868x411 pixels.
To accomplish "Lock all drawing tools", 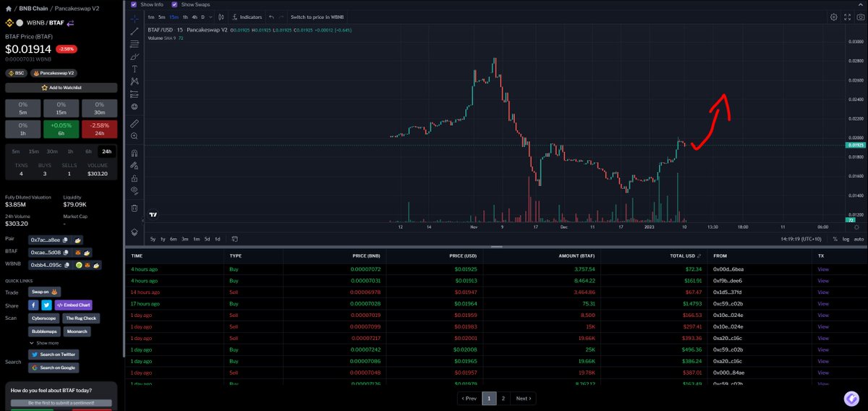I will point(135,178).
